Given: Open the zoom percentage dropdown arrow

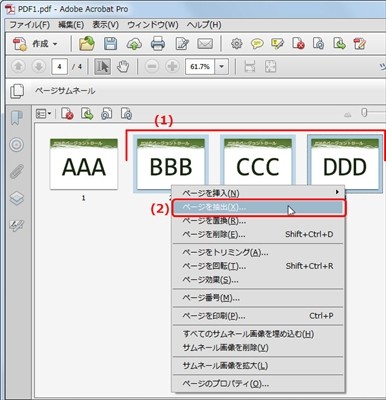Looking at the screenshot, I should [x=221, y=67].
